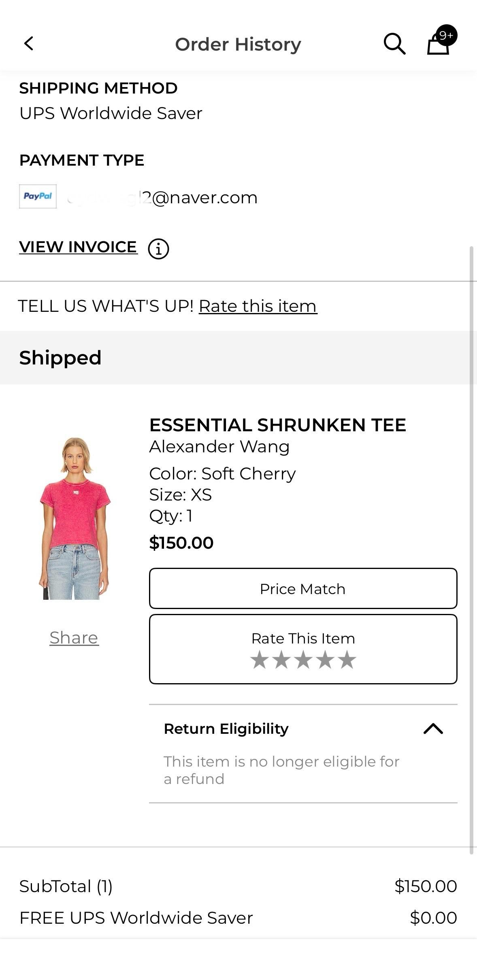
Task: Select the first rating star
Action: pos(259,660)
